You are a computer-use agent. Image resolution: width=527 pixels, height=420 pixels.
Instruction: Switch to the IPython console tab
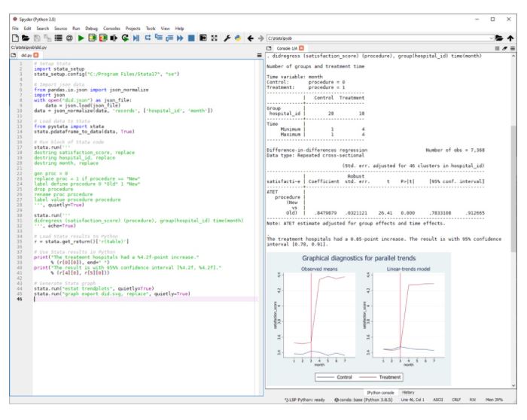pyautogui.click(x=380, y=392)
